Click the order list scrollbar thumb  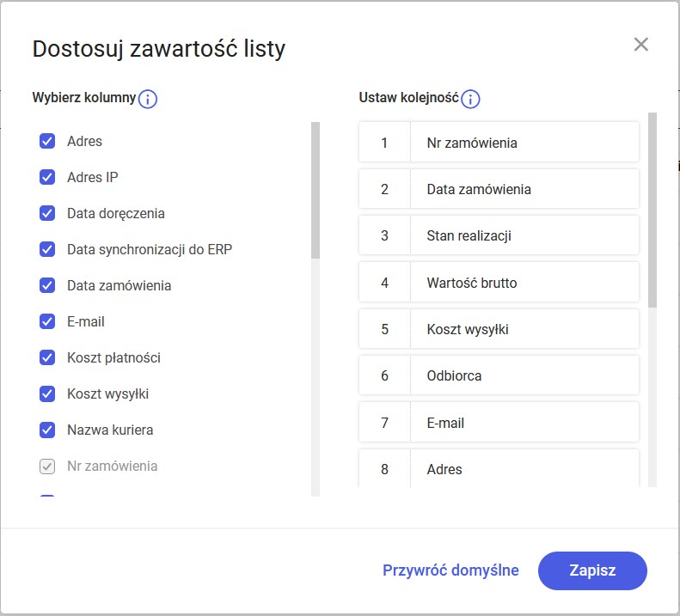click(652, 210)
